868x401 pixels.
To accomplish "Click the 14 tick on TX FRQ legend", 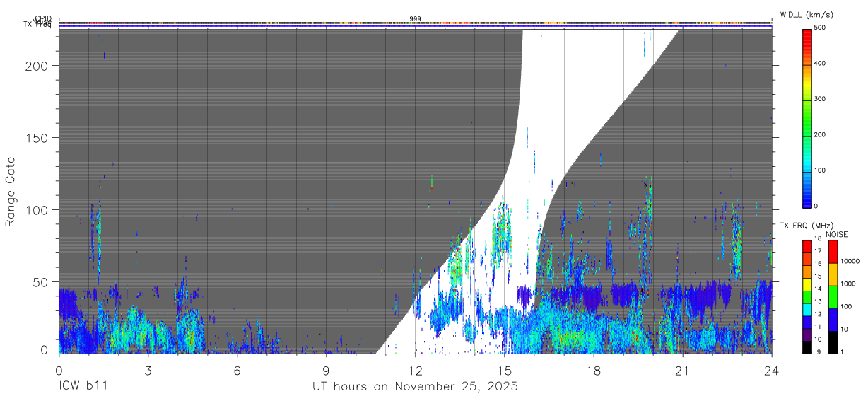I will [818, 289].
